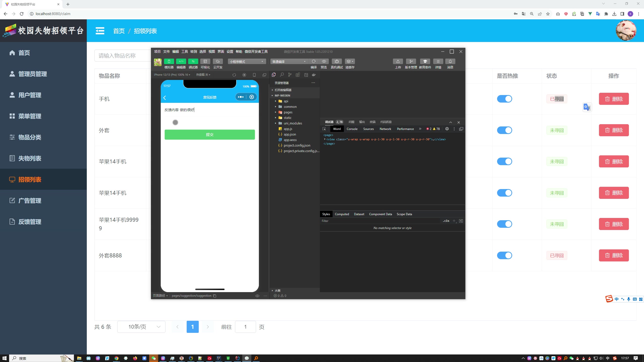Image resolution: width=644 pixels, height=362 pixels.
Task: Click the 反馈管理 sidebar icon
Action: point(12,221)
